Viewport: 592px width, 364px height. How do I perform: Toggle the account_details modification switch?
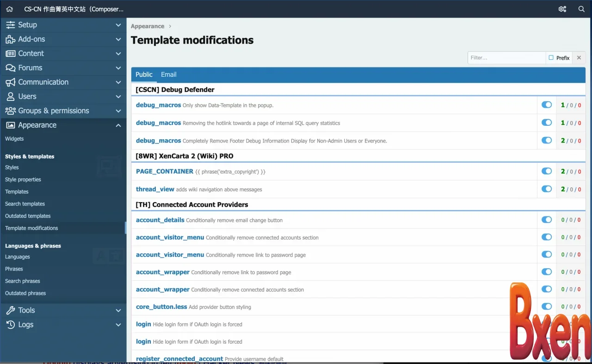pos(547,220)
